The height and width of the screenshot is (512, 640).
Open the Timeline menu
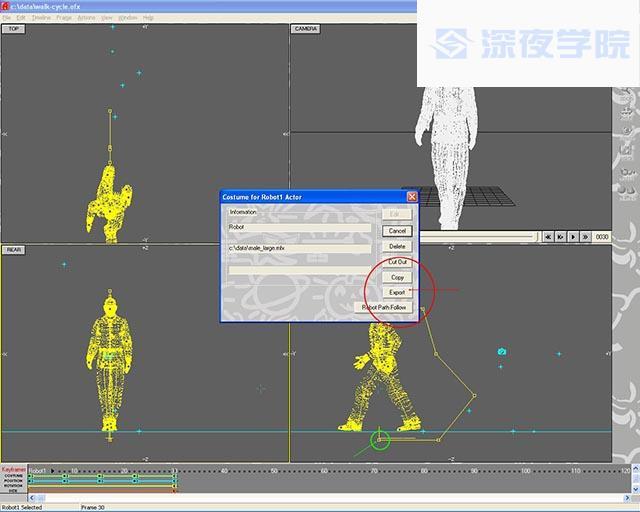coord(41,18)
